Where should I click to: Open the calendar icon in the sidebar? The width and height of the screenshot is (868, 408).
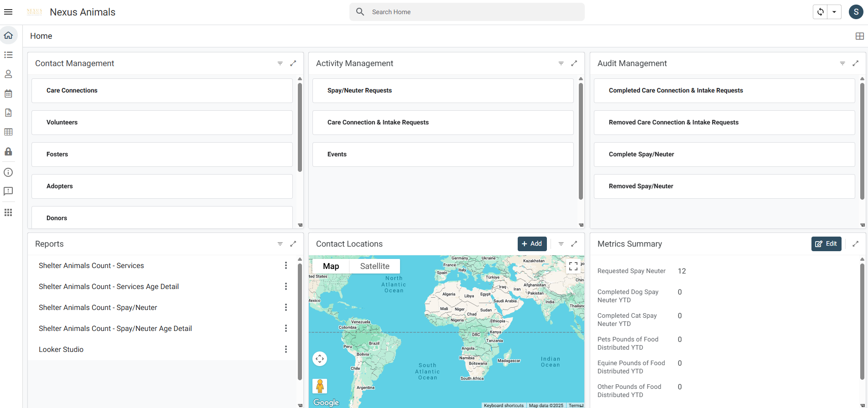(8, 93)
